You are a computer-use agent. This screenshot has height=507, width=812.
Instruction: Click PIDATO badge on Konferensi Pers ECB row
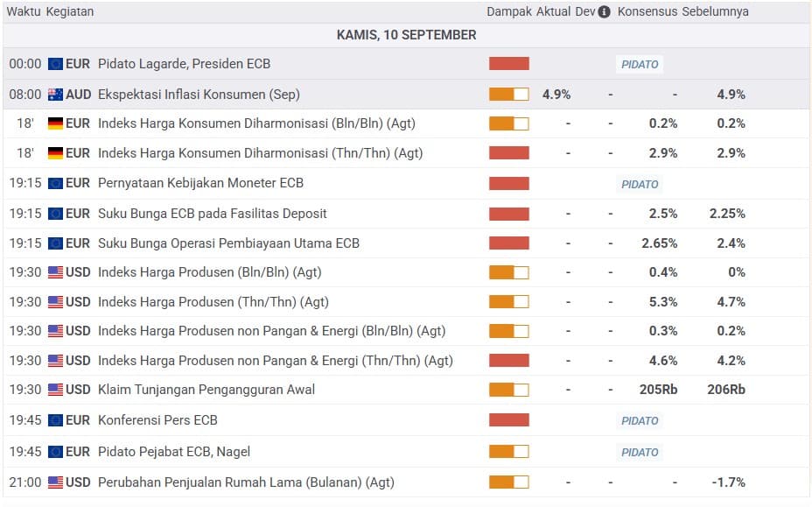640,420
